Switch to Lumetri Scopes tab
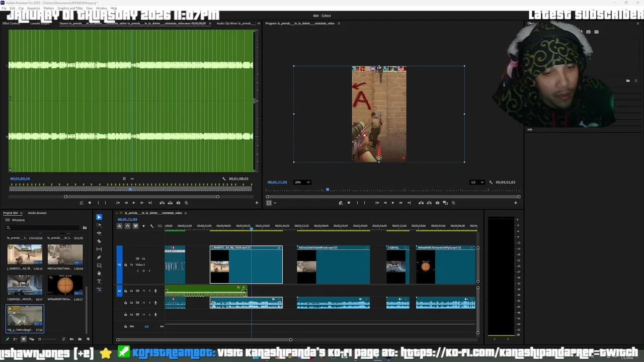 click(x=40, y=23)
